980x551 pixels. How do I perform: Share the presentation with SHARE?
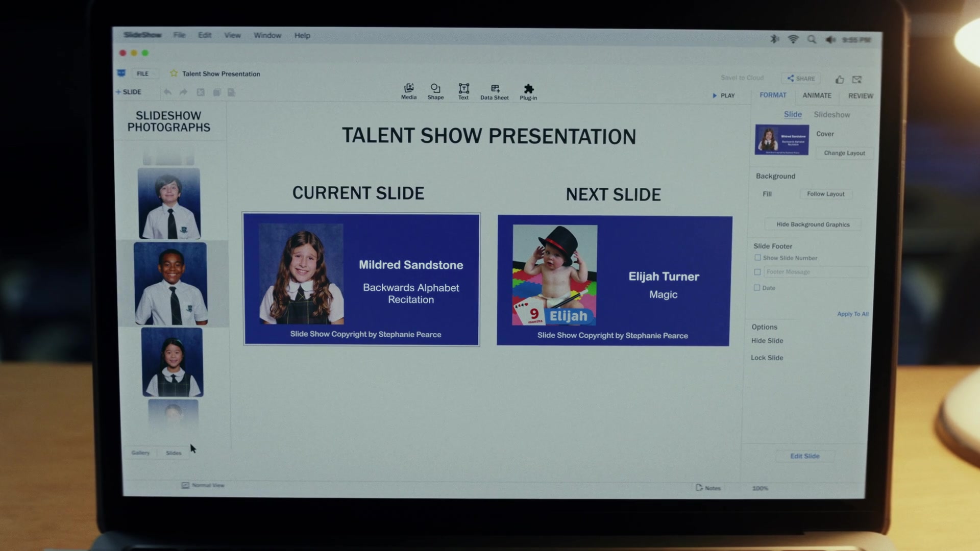point(801,79)
